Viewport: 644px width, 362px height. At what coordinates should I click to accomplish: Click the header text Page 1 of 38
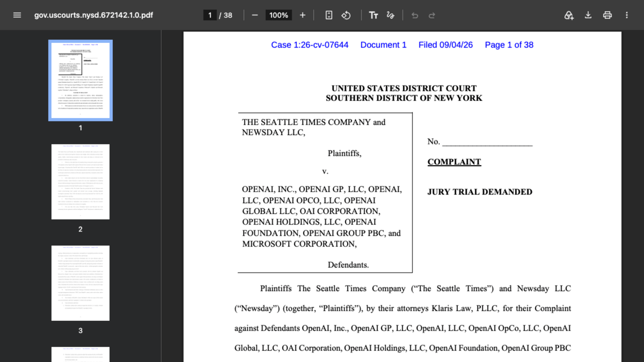point(509,45)
